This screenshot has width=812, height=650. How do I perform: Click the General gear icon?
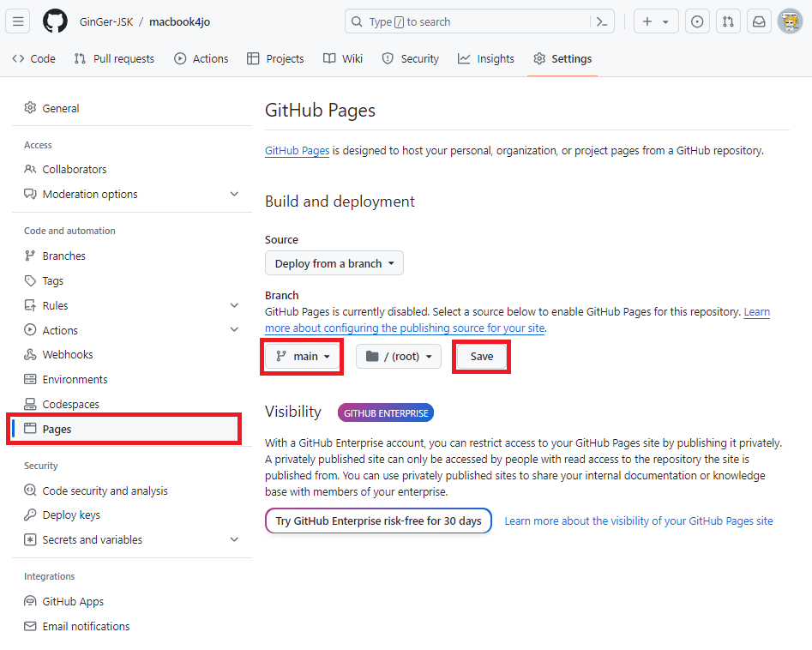click(30, 108)
